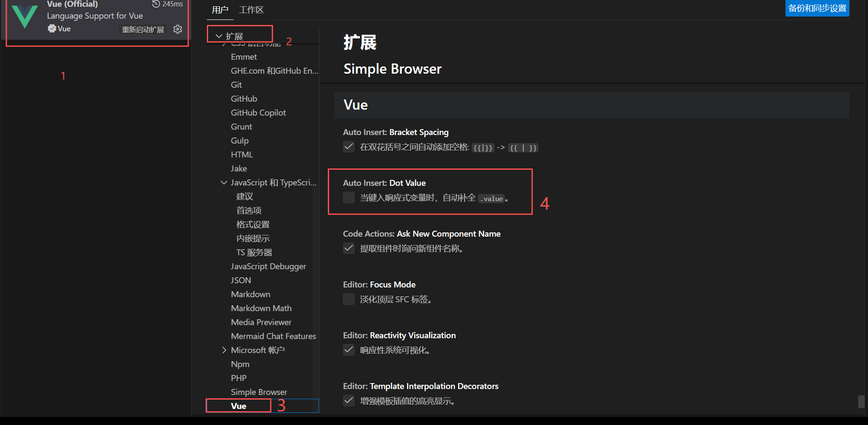This screenshot has width=868, height=425.
Task: Open the Vue extension's manage gear icon
Action: (178, 29)
